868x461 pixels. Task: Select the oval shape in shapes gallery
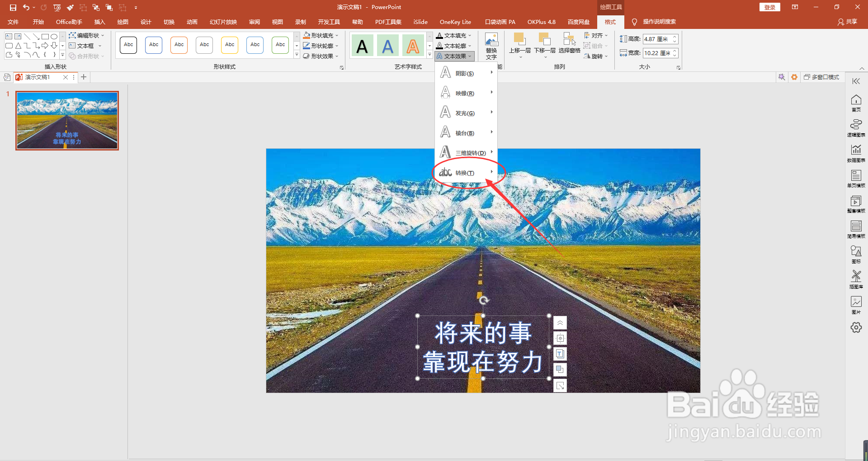(54, 37)
